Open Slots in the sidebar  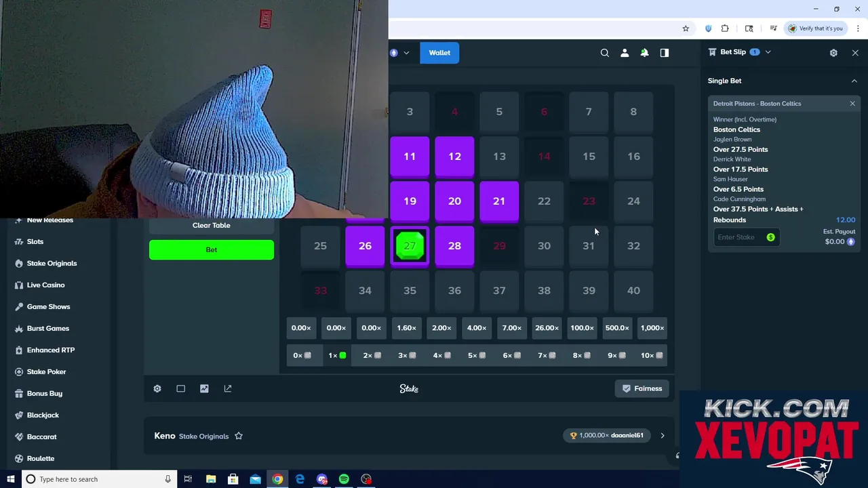pyautogui.click(x=35, y=241)
